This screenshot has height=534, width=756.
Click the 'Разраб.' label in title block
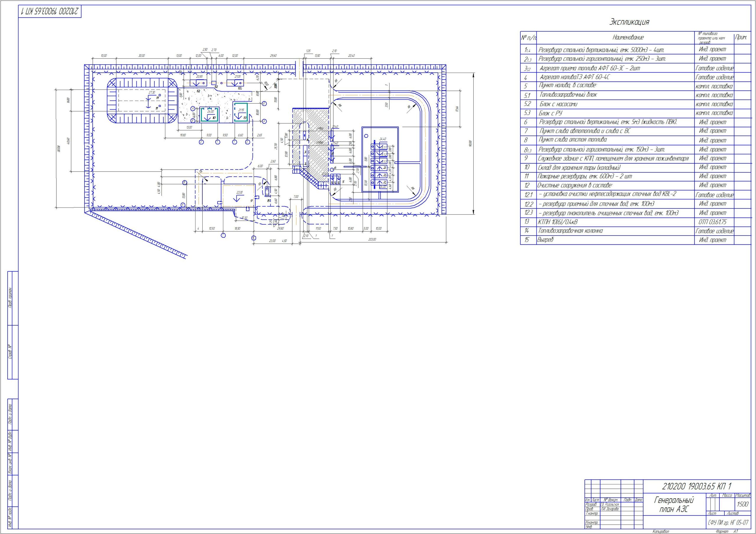coord(591,504)
